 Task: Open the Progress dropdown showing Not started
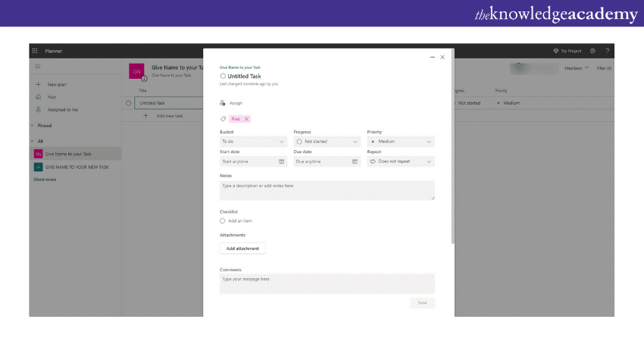(327, 141)
